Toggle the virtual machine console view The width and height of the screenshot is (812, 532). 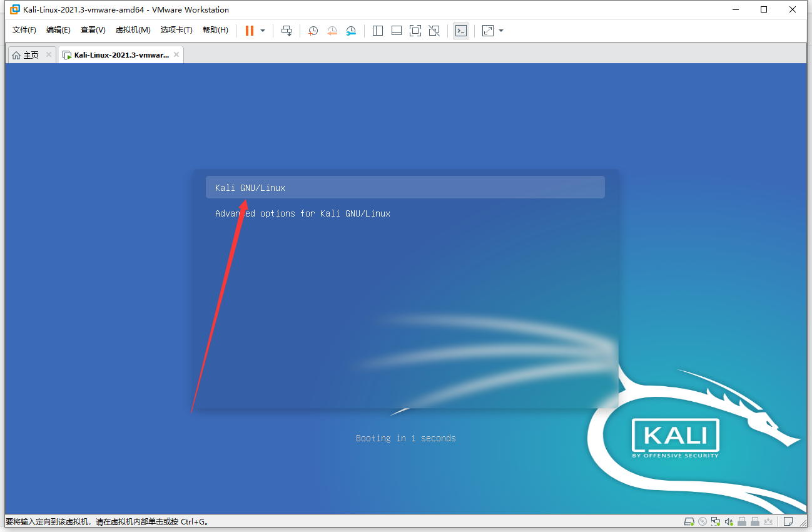click(460, 30)
